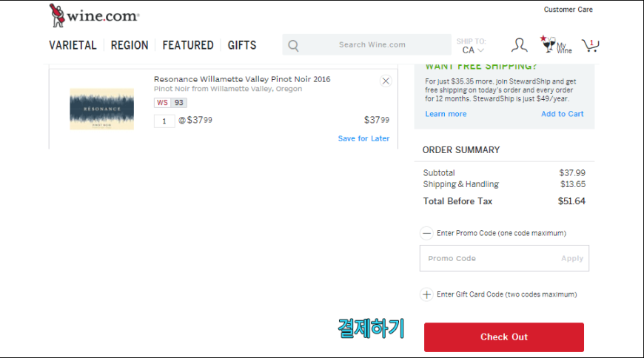Click the Customer Care link
Screen dimensions: 644x358
point(568,10)
